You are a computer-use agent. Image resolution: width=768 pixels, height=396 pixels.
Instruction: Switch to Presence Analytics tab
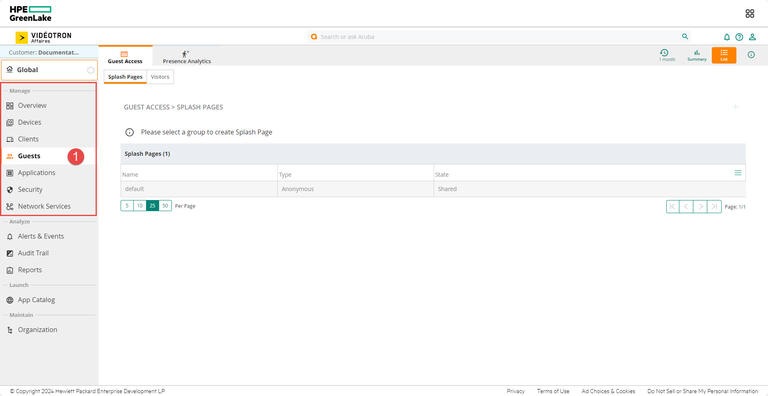click(187, 57)
